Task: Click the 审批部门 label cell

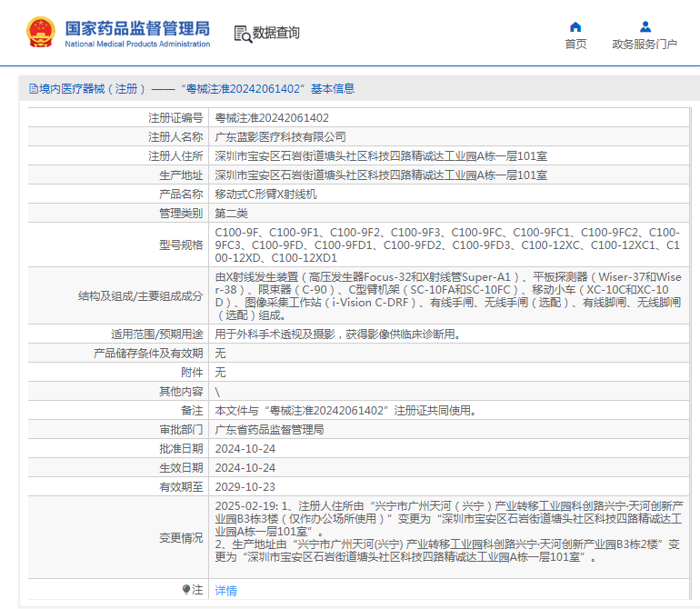Action: [x=118, y=430]
